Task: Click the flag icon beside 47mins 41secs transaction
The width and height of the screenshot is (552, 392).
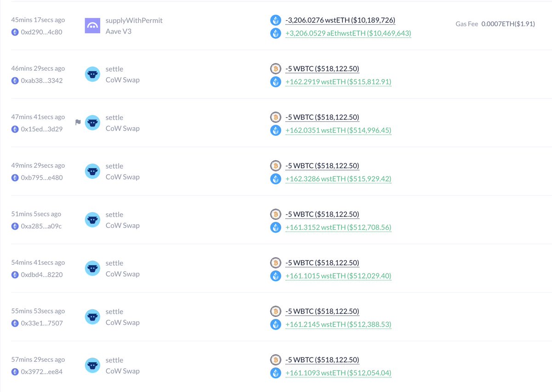Action: tap(78, 122)
